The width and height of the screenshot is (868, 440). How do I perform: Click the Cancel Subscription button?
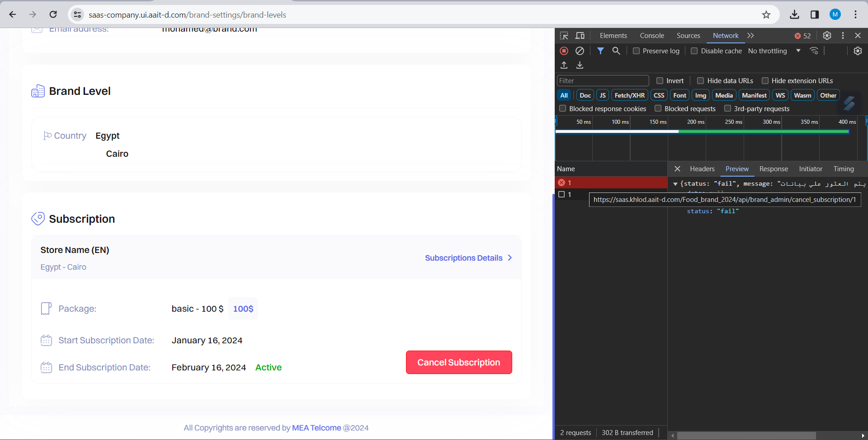click(458, 362)
